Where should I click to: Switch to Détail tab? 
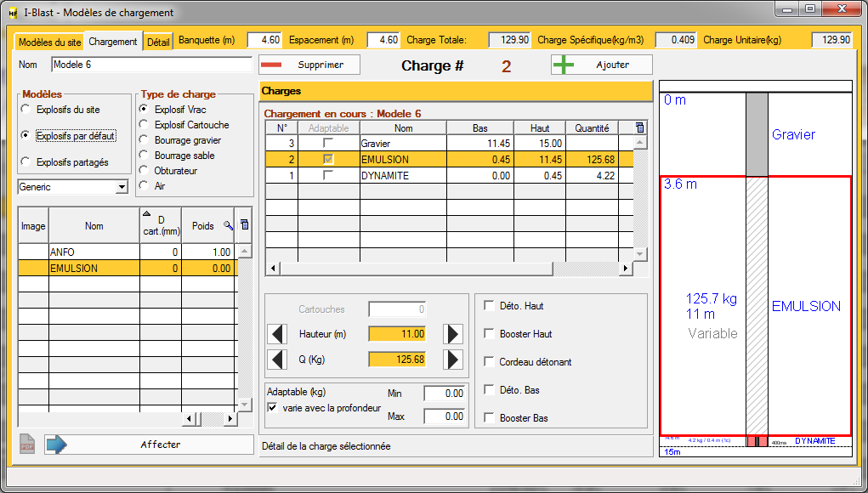tap(158, 42)
